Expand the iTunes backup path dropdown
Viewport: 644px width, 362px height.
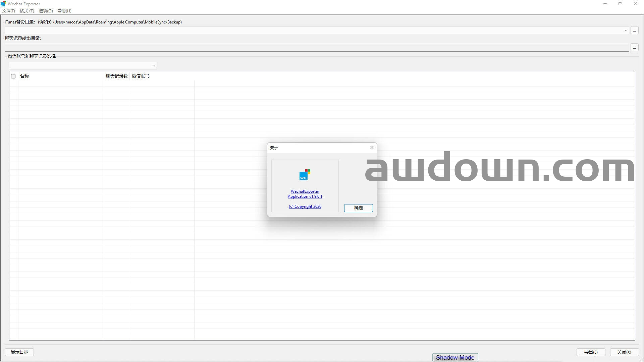(x=626, y=31)
